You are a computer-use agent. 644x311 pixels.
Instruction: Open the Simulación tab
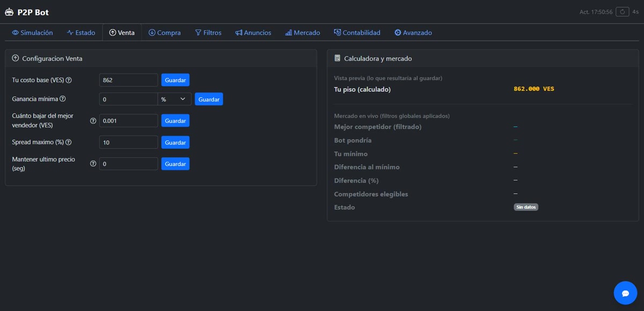(32, 33)
